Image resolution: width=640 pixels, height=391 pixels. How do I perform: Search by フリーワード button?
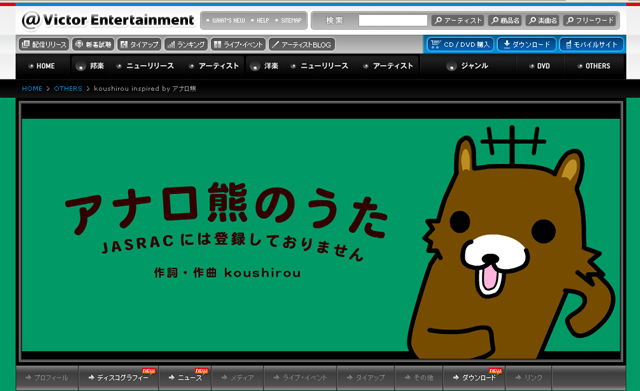point(590,20)
